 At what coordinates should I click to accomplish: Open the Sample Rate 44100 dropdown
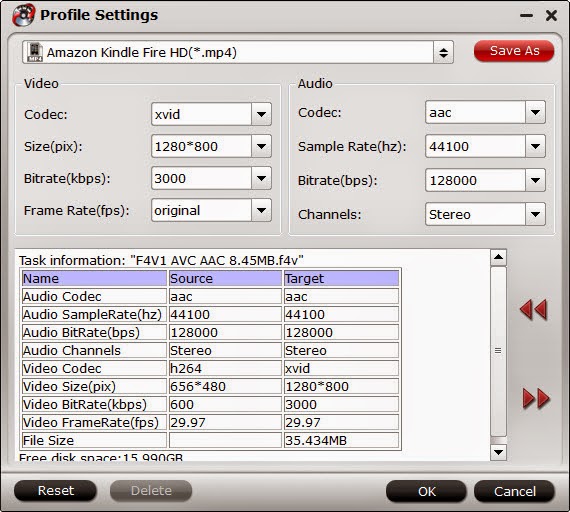pyautogui.click(x=535, y=146)
